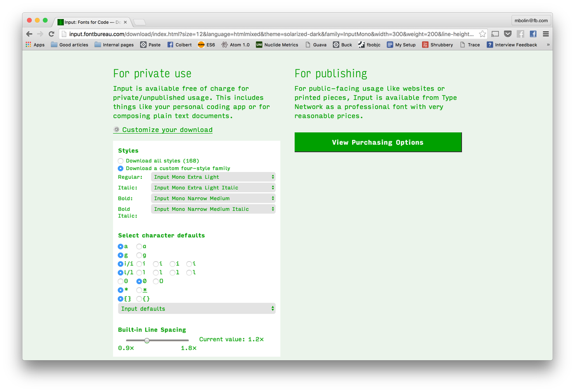This screenshot has height=392, width=575.
Task: Choose the slashed zero variant
Action: point(139,281)
